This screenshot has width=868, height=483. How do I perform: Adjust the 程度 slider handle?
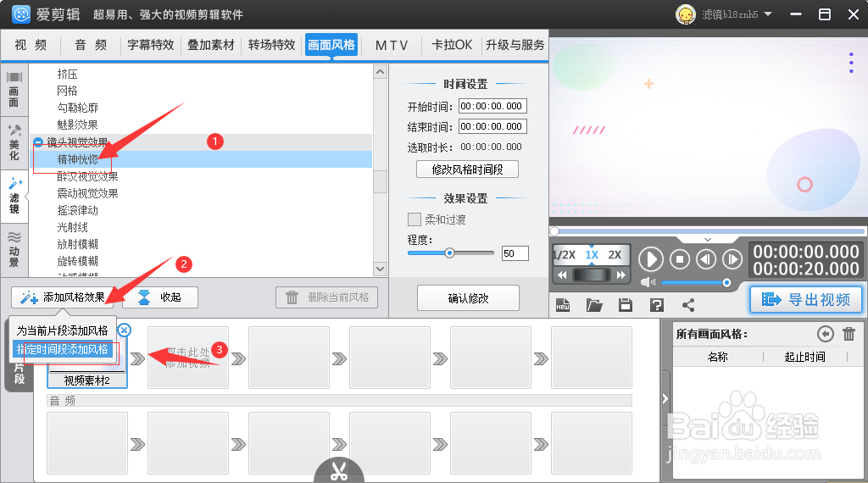449,253
